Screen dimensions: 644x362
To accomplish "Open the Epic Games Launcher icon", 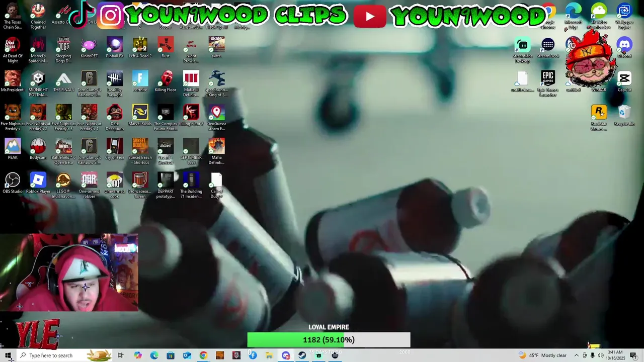I will coord(548,84).
